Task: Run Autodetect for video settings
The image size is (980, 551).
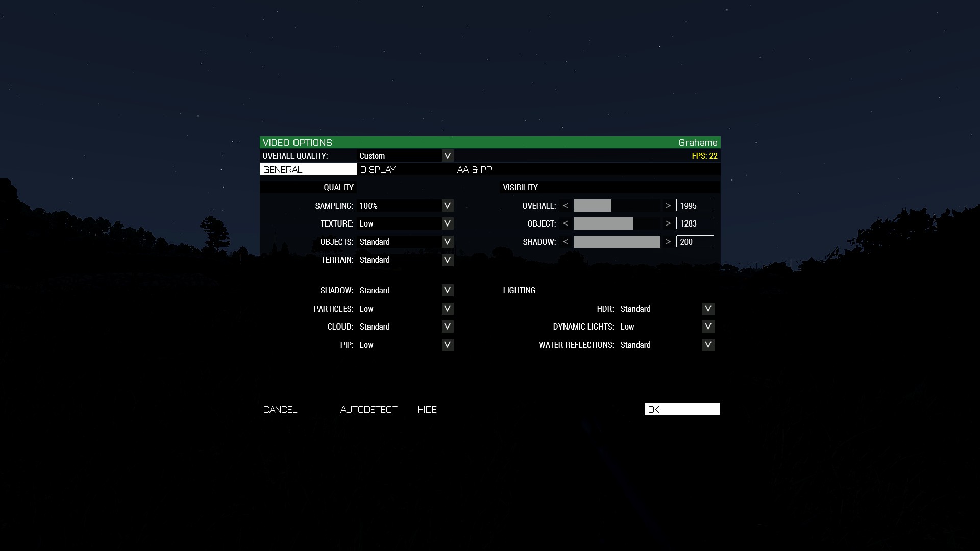Action: point(369,410)
